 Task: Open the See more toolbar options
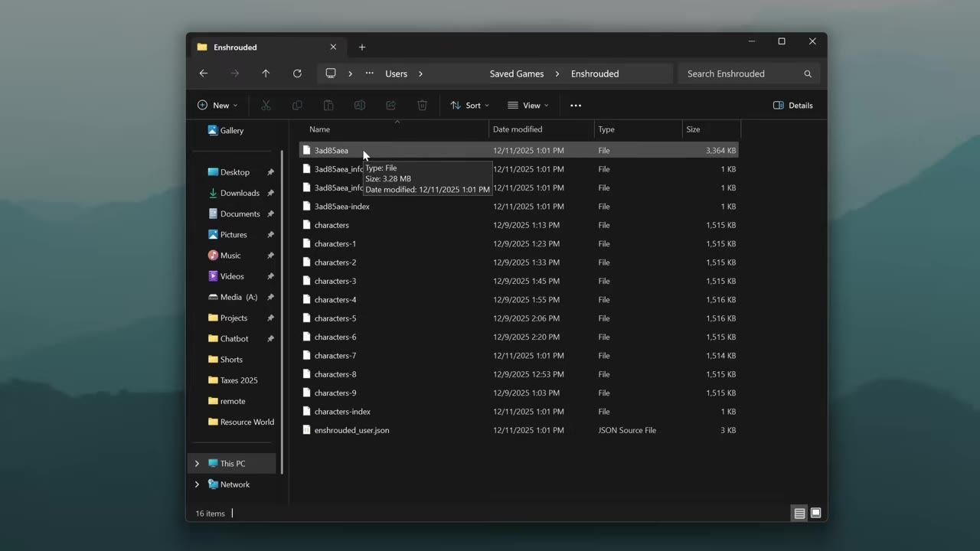(576, 106)
